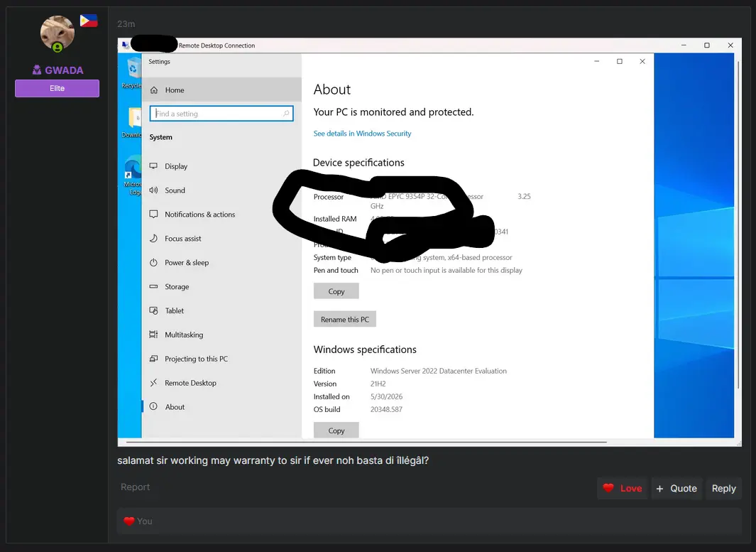
Task: Open the GWADA user avatar
Action: coord(57,33)
